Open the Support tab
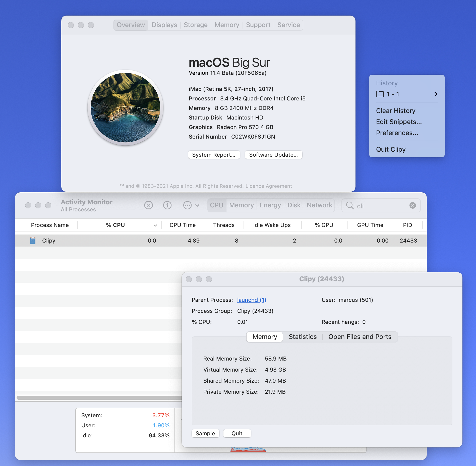This screenshot has height=466, width=476. click(258, 25)
